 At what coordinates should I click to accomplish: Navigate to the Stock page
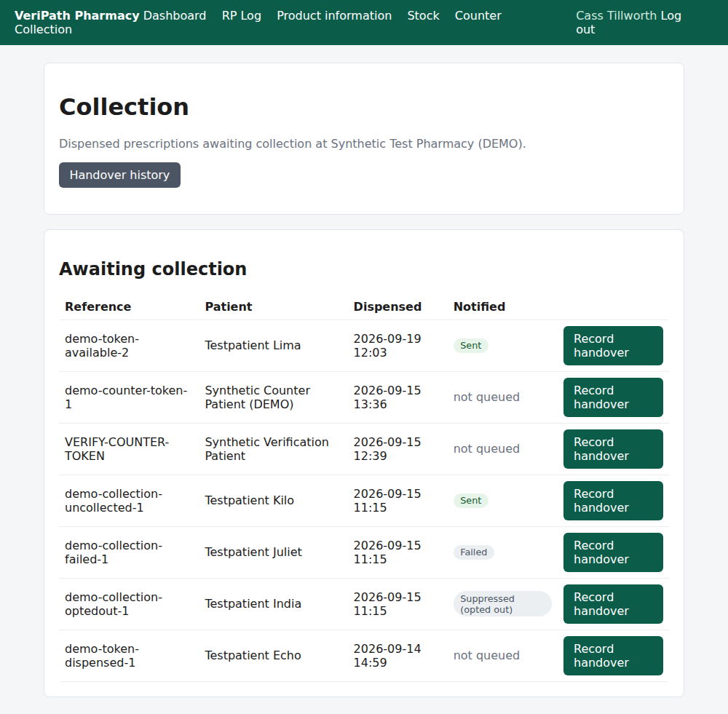click(x=423, y=15)
